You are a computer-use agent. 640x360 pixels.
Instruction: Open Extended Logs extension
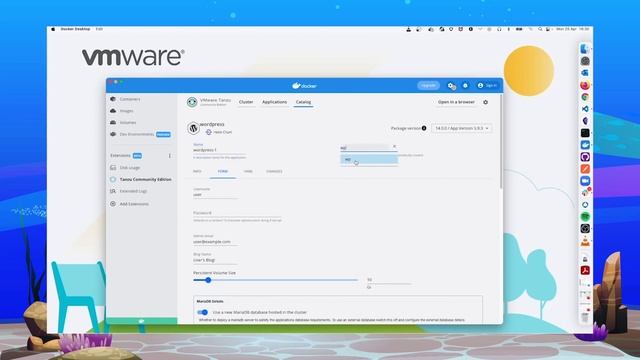(x=133, y=191)
